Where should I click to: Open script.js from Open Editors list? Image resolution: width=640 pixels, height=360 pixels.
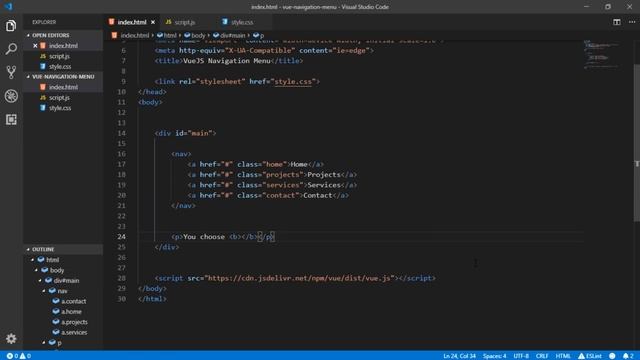[59, 56]
